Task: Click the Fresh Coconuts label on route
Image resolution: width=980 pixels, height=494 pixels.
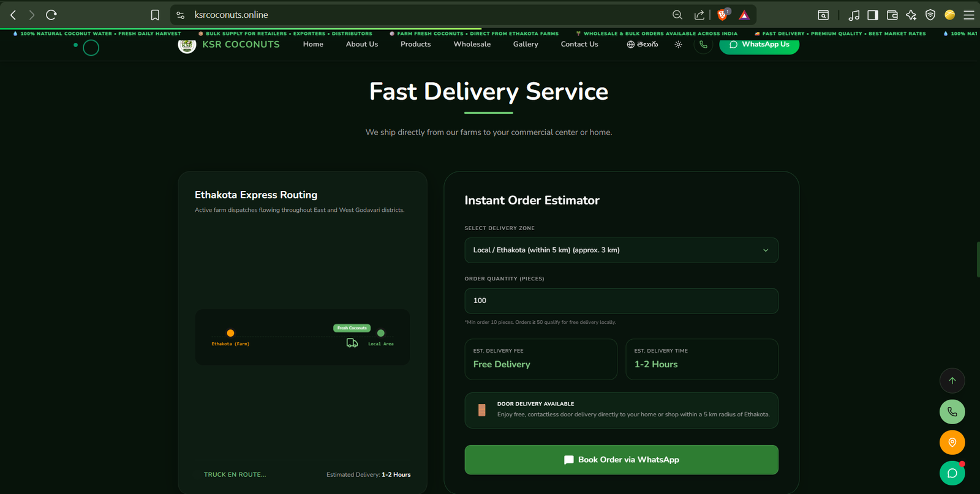Action: [x=352, y=328]
